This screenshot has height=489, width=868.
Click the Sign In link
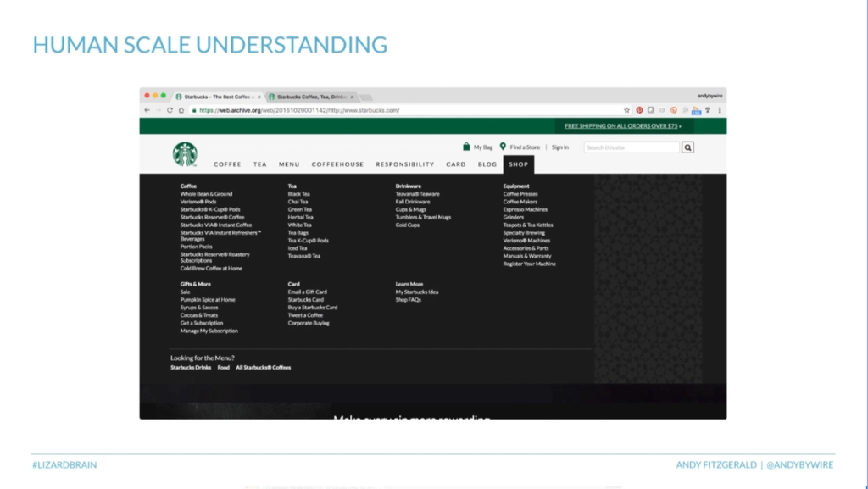tap(559, 147)
